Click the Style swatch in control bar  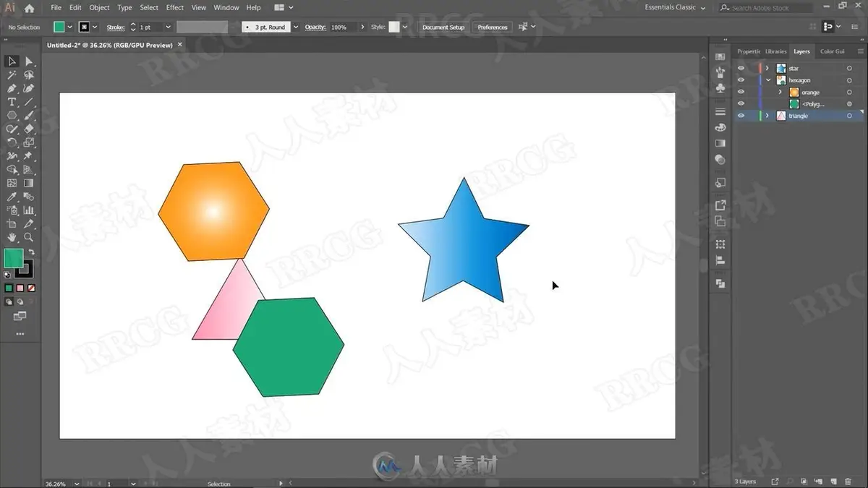(393, 27)
